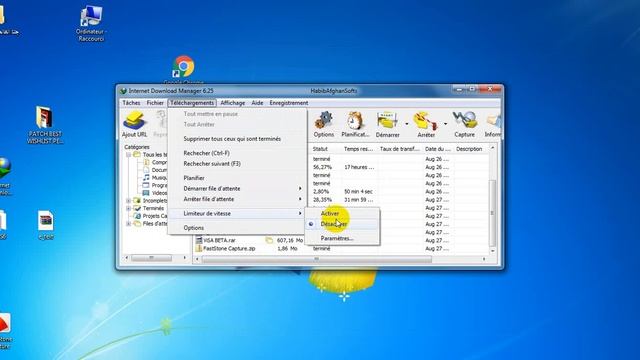
Task: Click the Ajout URL toolbar icon
Action: point(134,121)
